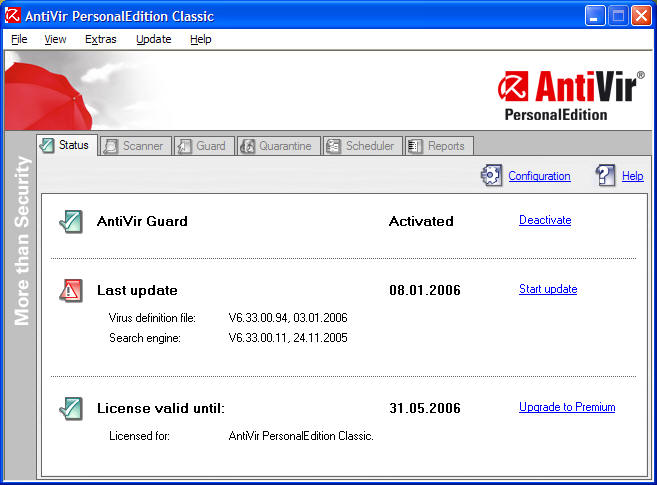Click the 'Activated' guard status text
The height and width of the screenshot is (485, 657).
[421, 221]
